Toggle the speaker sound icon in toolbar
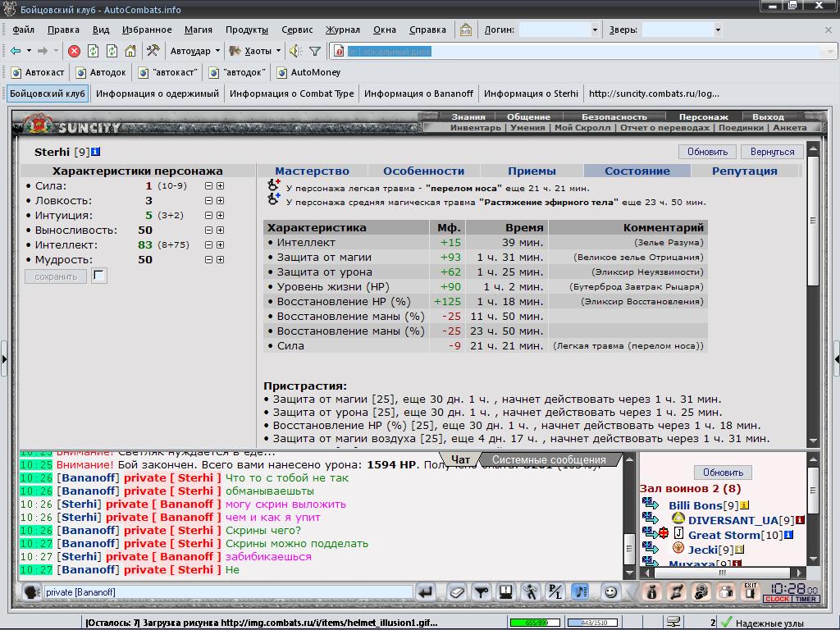Screen dimensions: 840x630 click(x=295, y=51)
